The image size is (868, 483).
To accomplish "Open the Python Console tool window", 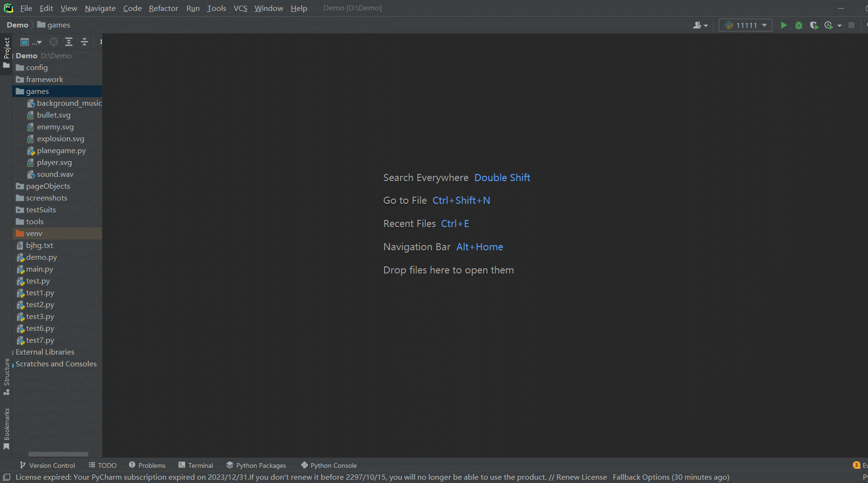I will (x=329, y=465).
